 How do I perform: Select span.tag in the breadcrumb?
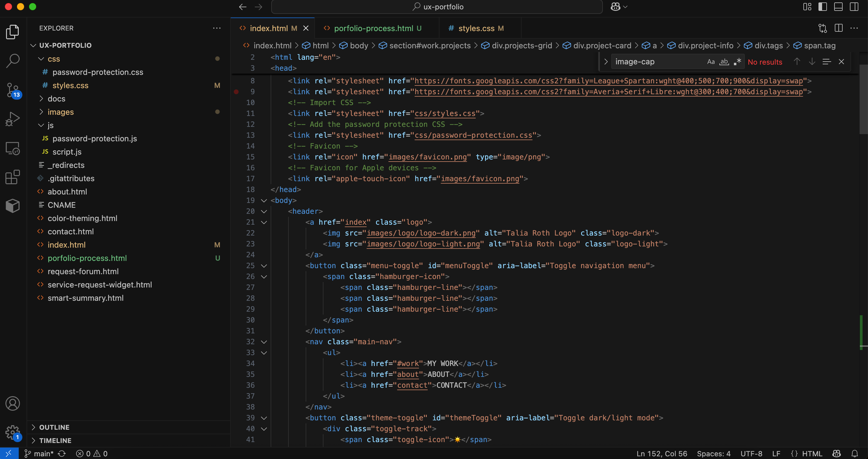[x=819, y=46]
